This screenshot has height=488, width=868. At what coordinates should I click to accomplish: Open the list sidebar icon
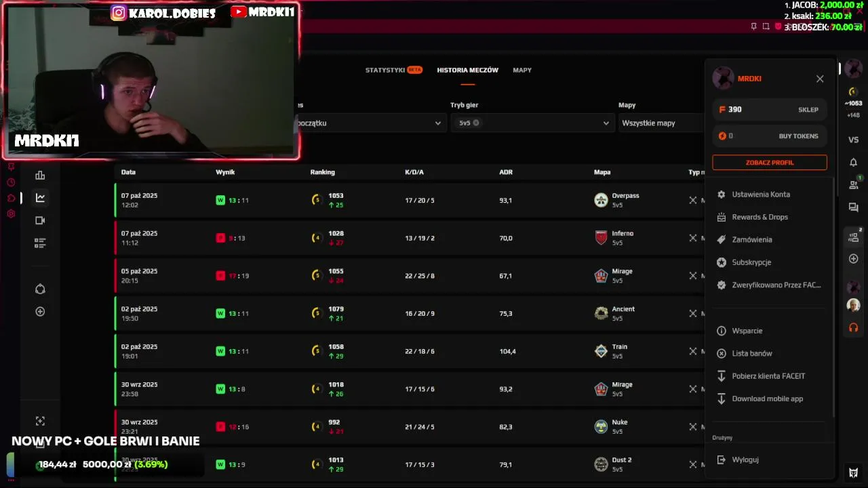click(40, 243)
